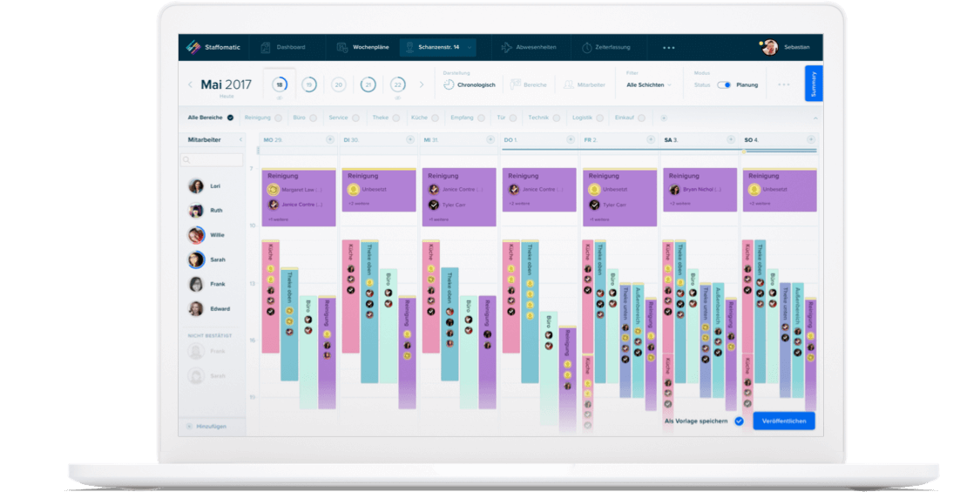Check the Küche area filter
This screenshot has width=980, height=492.
(x=436, y=118)
